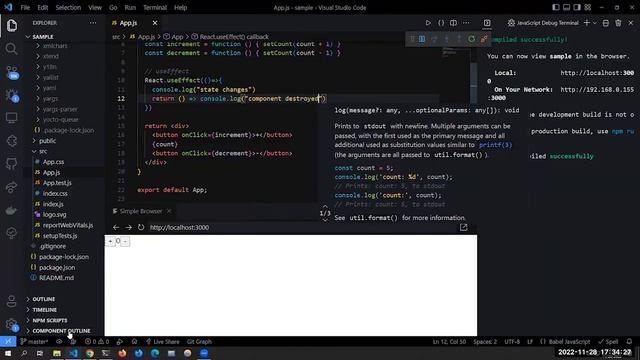Click Split Editor Right icon
This screenshot has height=360, width=640.
pos(453,23)
